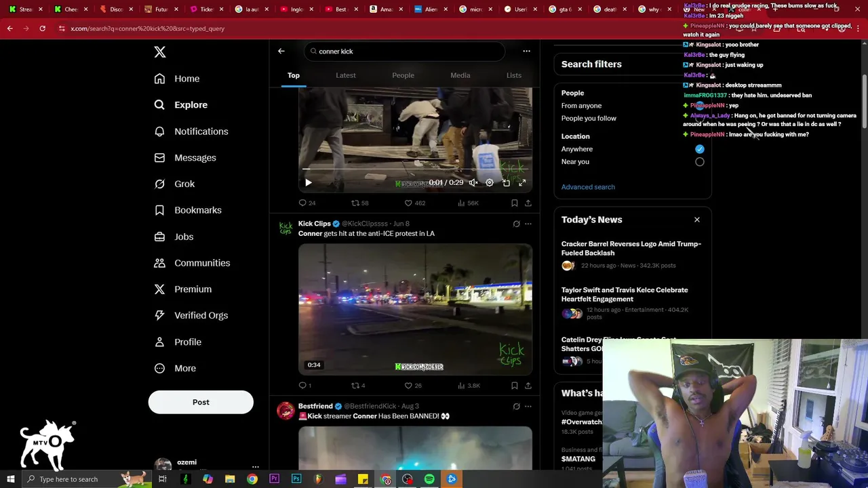The height and width of the screenshot is (488, 868).
Task: Select the Near you location radio
Action: (x=700, y=162)
